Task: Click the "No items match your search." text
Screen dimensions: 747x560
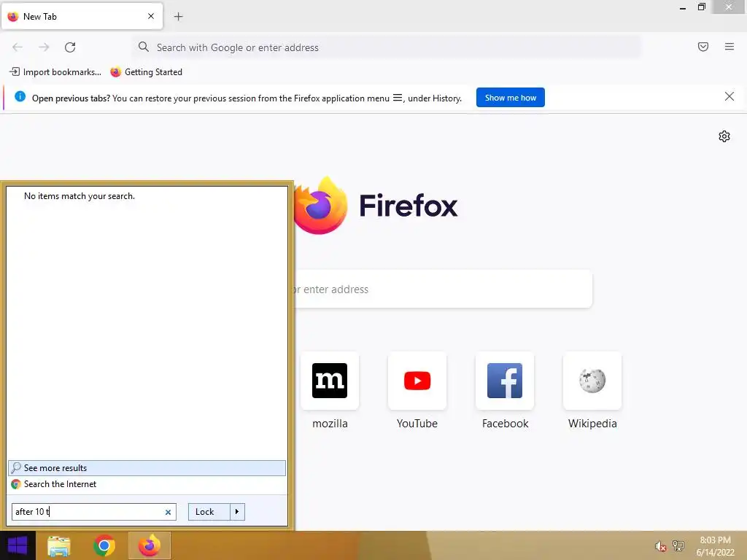Action: coord(80,196)
